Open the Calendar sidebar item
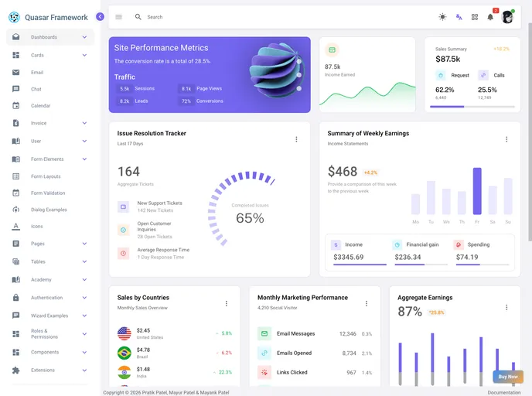 point(41,106)
